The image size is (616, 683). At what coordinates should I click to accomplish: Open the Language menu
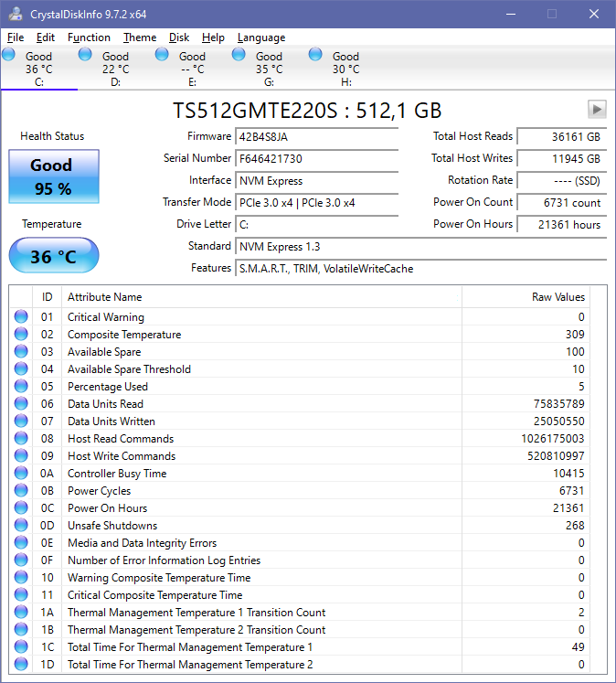coord(261,37)
